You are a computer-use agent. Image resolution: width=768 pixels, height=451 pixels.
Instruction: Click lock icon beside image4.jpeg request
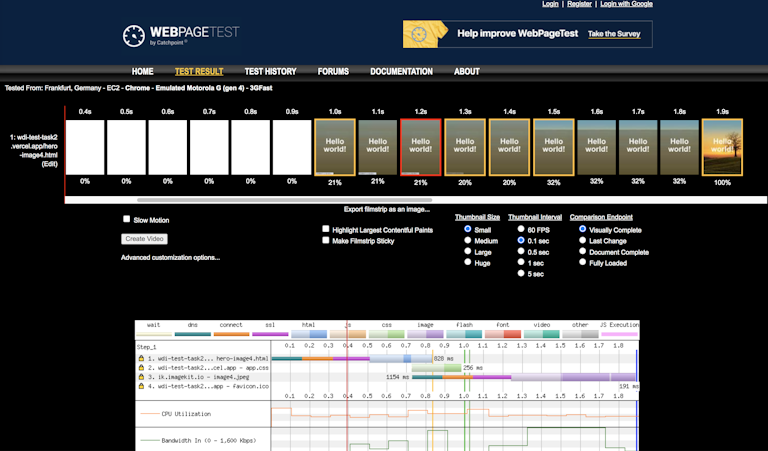tap(140, 376)
